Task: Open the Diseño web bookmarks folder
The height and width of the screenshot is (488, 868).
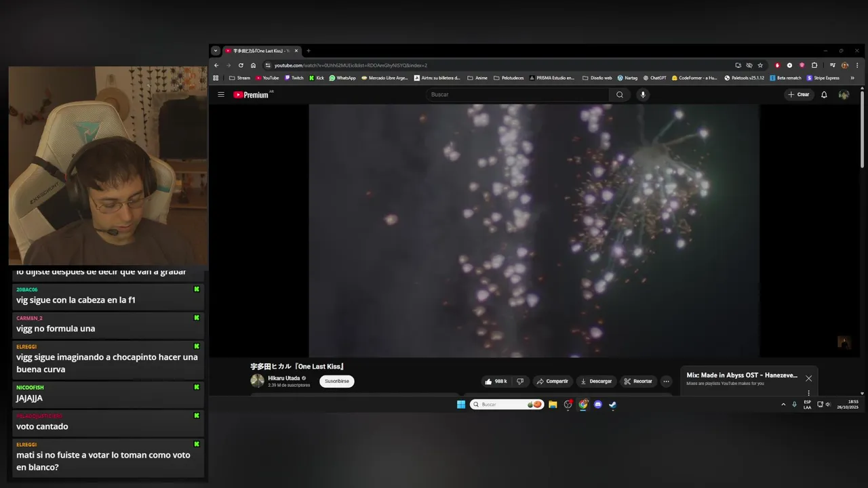Action: click(597, 78)
